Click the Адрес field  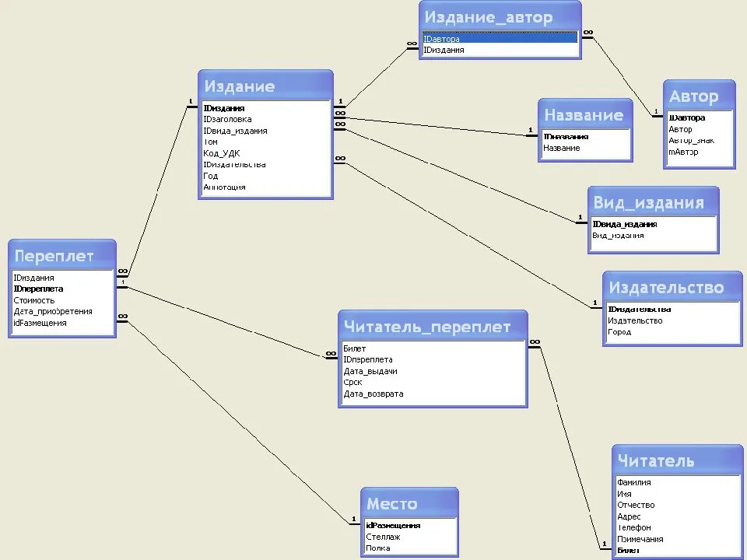click(678, 516)
